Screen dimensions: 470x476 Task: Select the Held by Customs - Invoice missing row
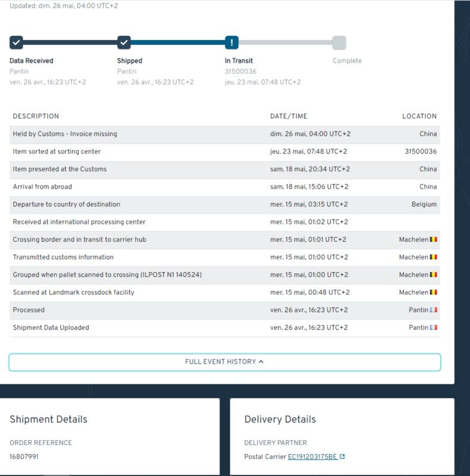click(x=225, y=134)
